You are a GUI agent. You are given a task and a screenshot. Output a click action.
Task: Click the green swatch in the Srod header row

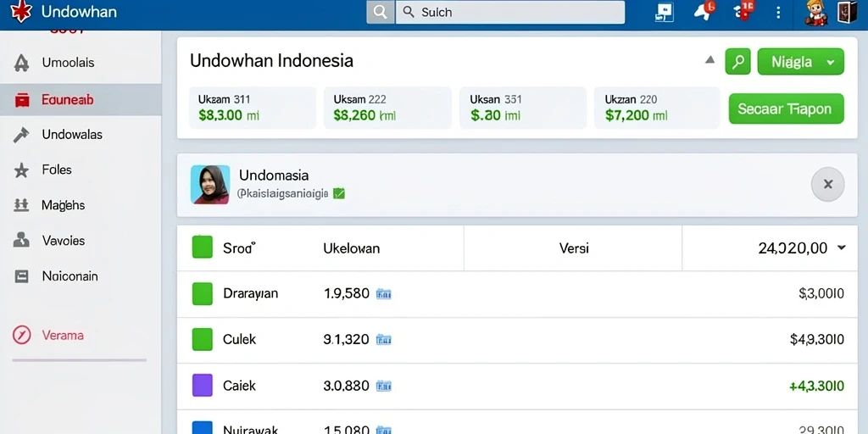coord(202,248)
